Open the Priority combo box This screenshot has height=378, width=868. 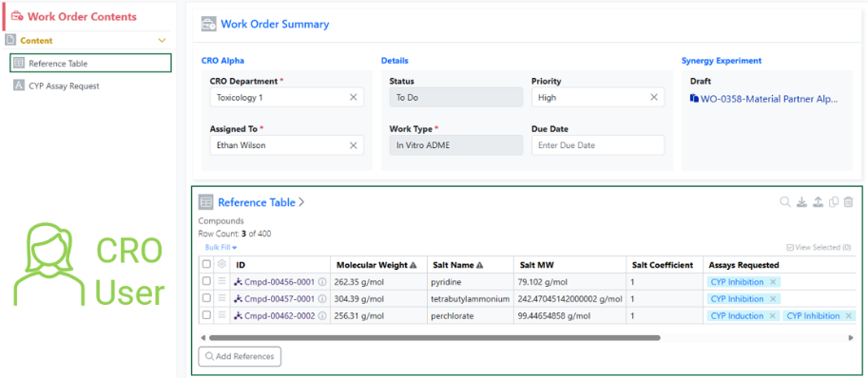[x=598, y=97]
